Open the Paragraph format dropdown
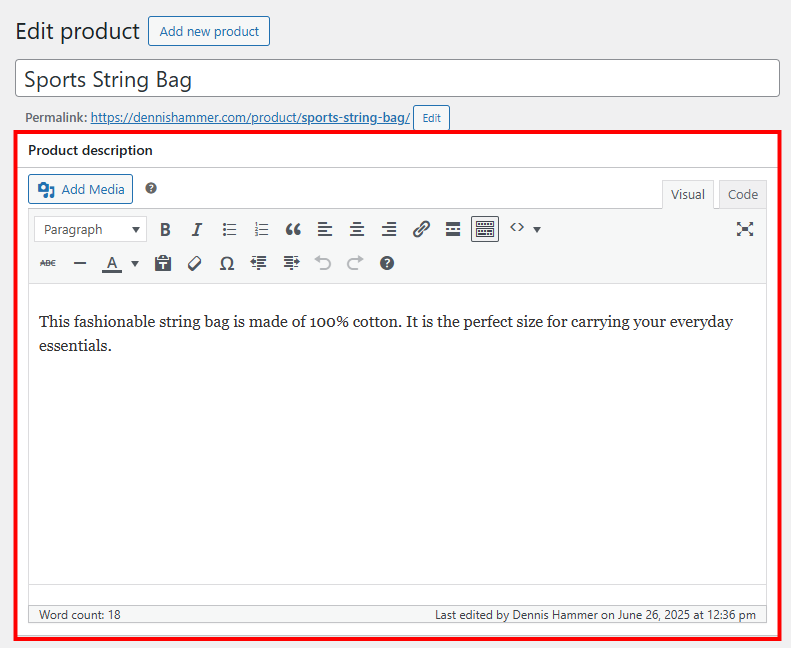The image size is (791, 648). pyautogui.click(x=90, y=229)
